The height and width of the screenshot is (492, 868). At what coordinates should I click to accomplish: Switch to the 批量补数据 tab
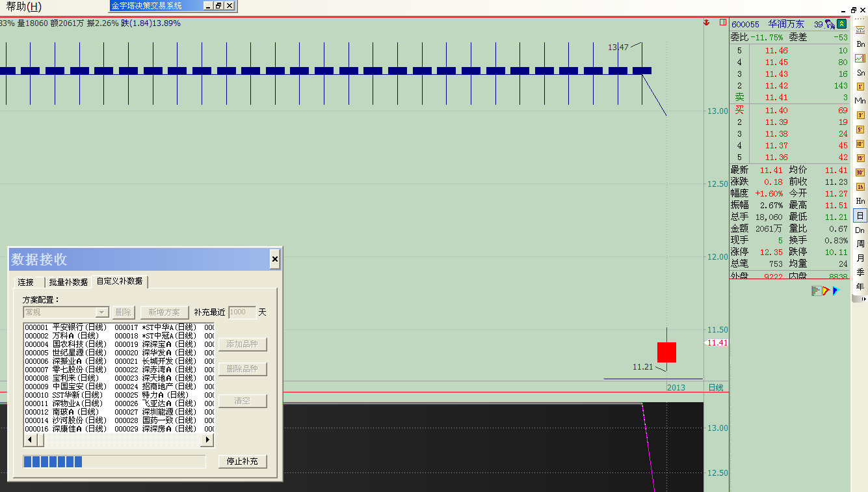click(68, 282)
